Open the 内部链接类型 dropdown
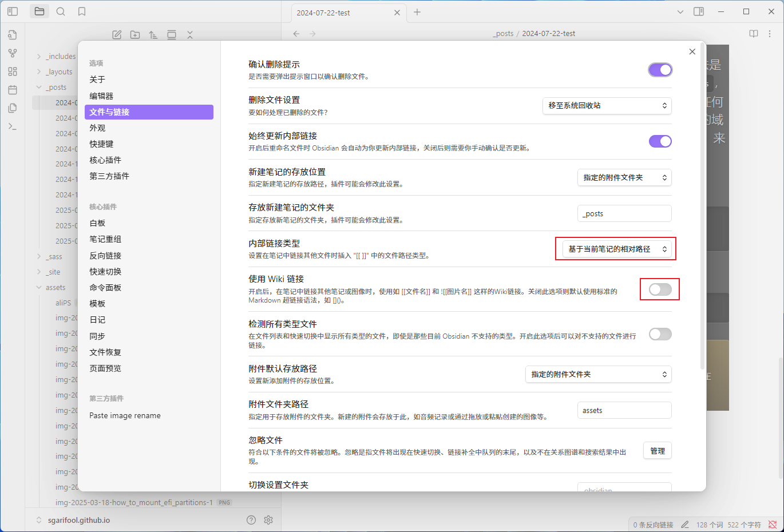 pyautogui.click(x=616, y=249)
